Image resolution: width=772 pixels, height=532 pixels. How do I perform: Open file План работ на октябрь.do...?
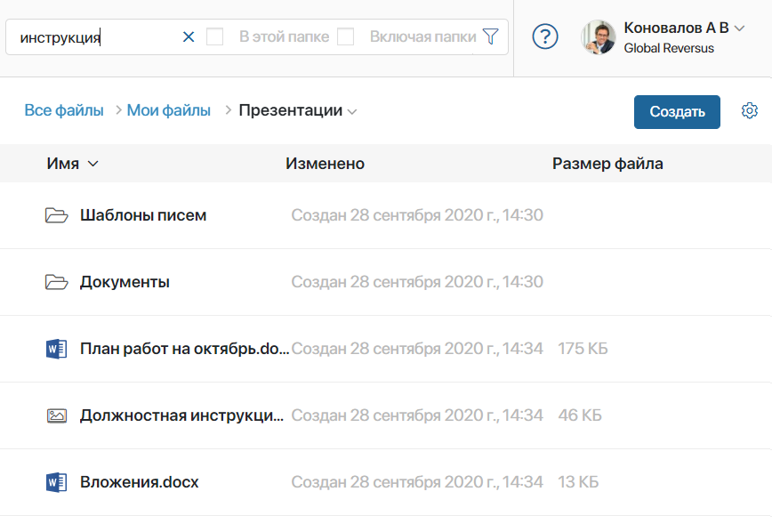[x=185, y=349]
